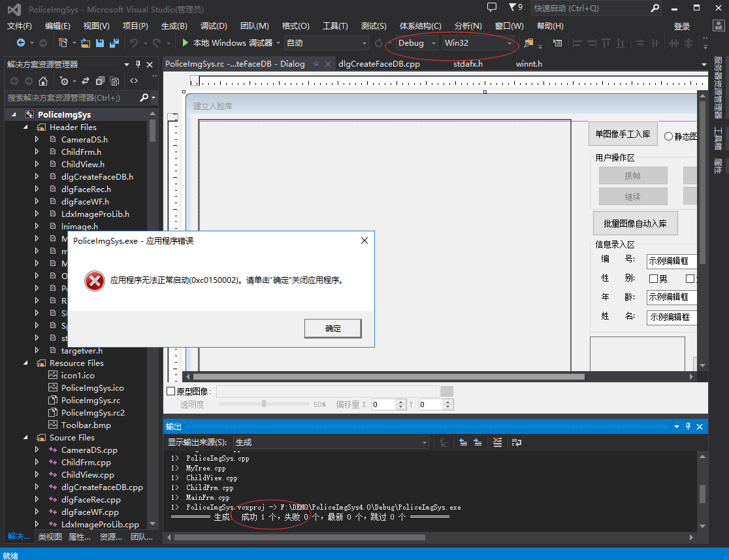Click the Redo arrow icon
The width and height of the screenshot is (729, 560).
pos(157,42)
